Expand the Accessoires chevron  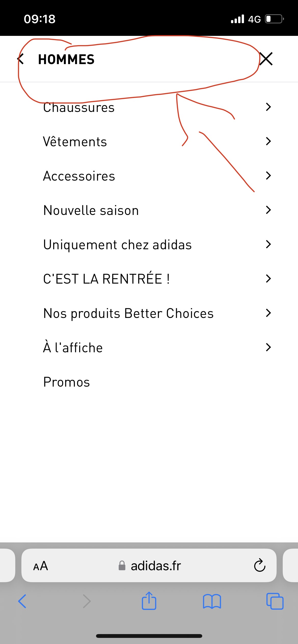(x=268, y=175)
